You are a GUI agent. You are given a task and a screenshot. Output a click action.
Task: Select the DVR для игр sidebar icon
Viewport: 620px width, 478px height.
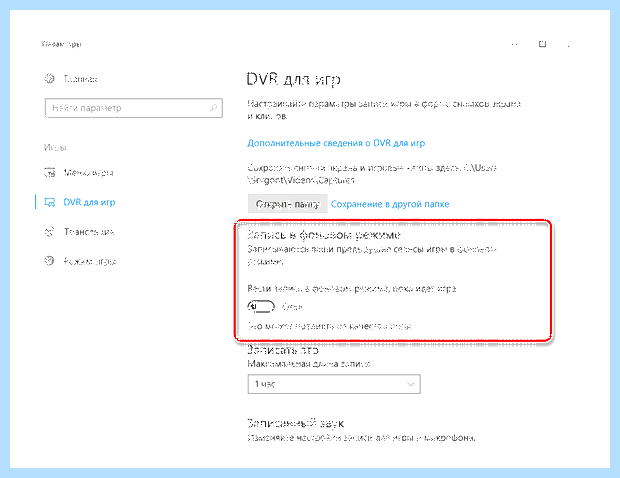click(x=49, y=202)
